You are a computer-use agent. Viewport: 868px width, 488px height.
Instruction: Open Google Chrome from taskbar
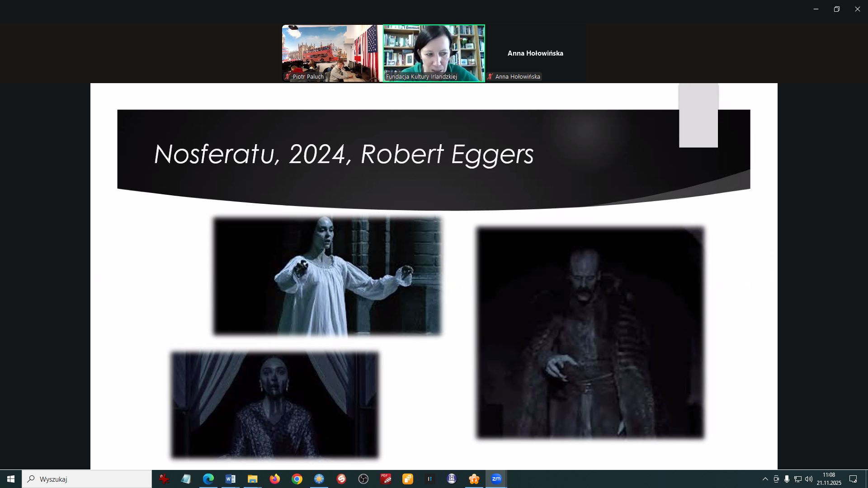(x=297, y=479)
